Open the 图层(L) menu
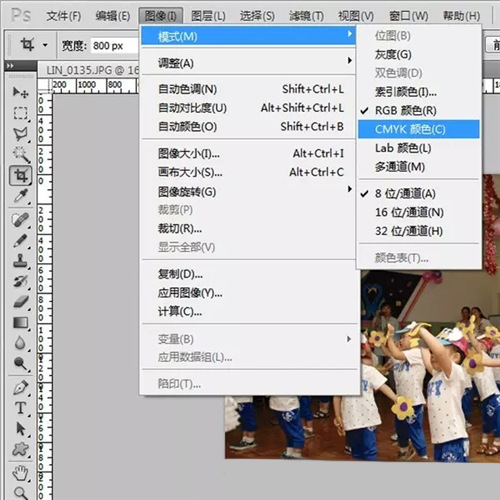The height and width of the screenshot is (500, 500). pyautogui.click(x=208, y=16)
